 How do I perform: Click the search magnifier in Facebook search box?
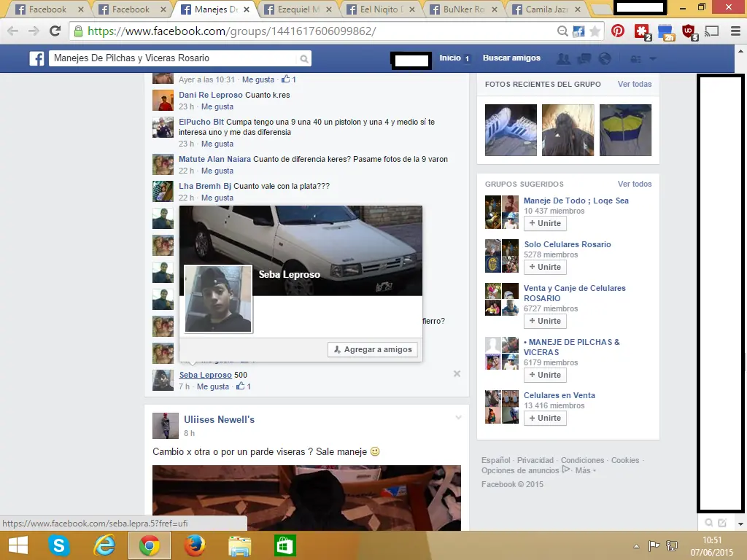click(303, 59)
